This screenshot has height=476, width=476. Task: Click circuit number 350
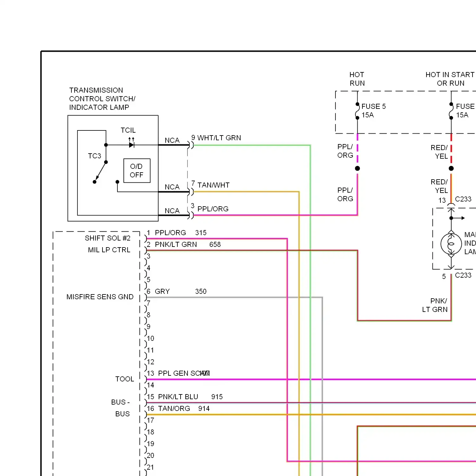pos(201,291)
